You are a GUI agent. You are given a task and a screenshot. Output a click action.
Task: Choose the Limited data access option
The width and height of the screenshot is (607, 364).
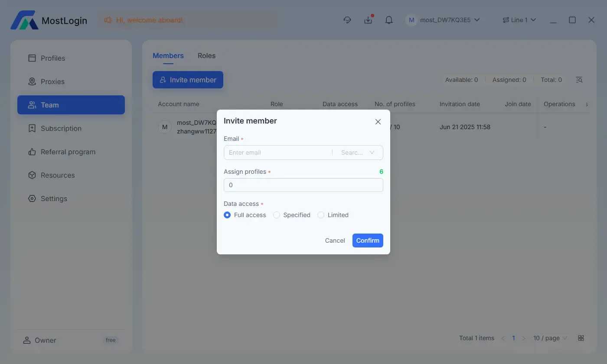pyautogui.click(x=321, y=215)
